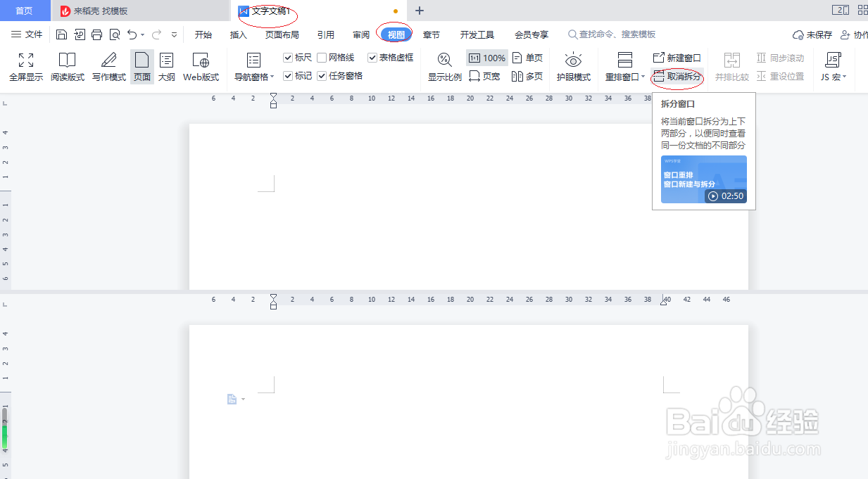Disable the 任务窗格 task pane checkbox

click(320, 75)
